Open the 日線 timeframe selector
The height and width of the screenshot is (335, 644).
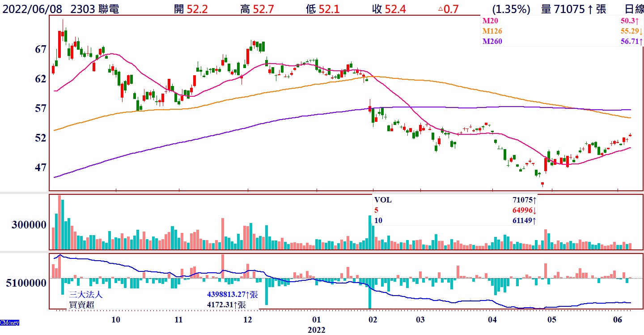634,9
